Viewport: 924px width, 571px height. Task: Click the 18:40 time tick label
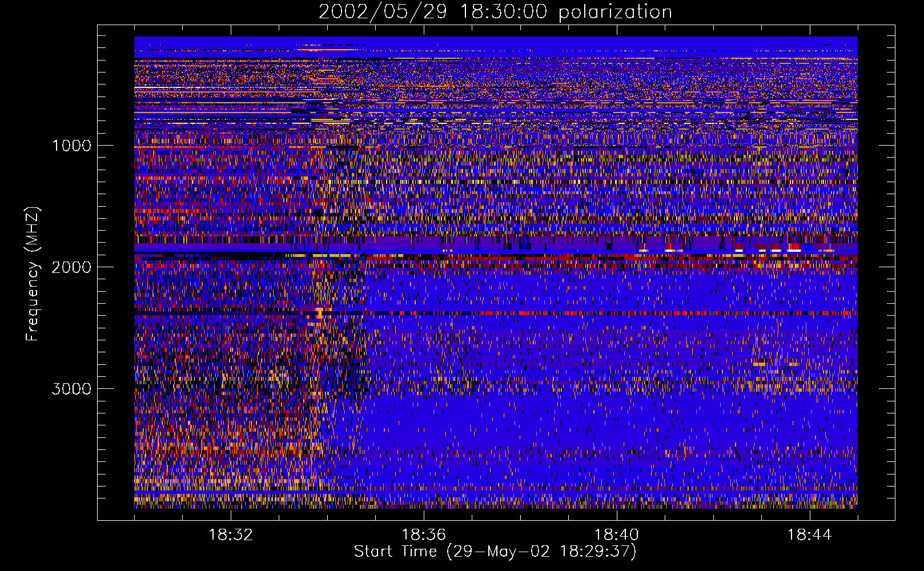(617, 535)
